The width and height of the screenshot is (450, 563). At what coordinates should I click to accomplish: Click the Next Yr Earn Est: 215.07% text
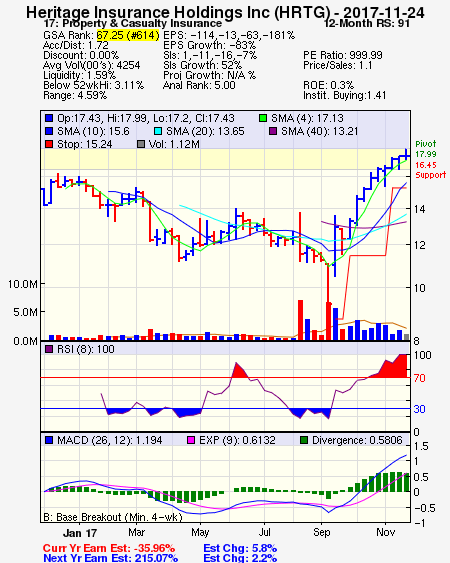(111, 558)
